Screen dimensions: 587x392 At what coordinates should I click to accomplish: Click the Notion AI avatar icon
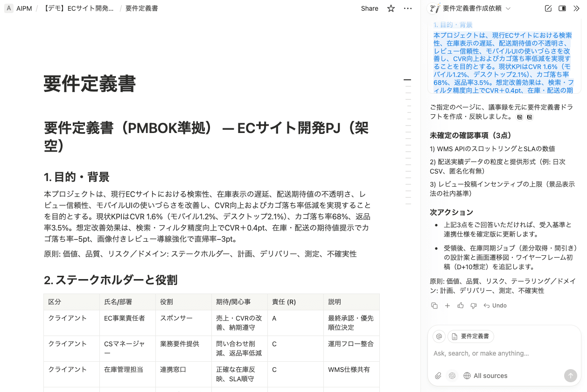[x=435, y=8]
